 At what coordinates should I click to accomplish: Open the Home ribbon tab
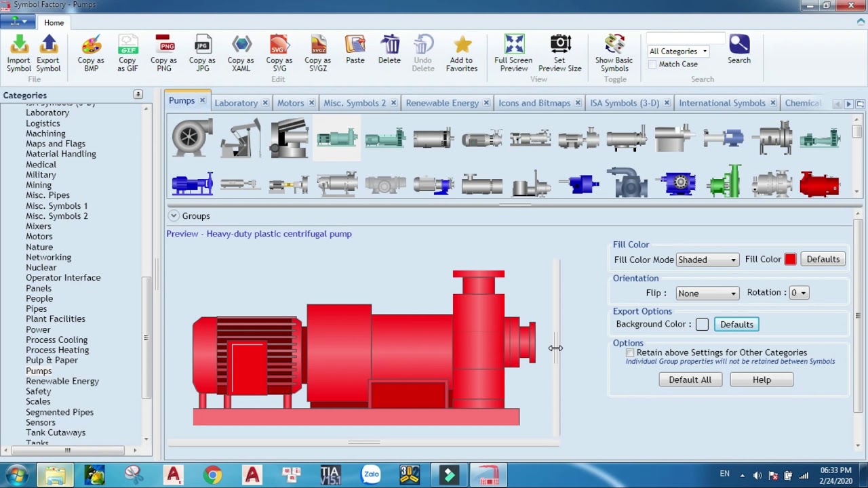54,22
